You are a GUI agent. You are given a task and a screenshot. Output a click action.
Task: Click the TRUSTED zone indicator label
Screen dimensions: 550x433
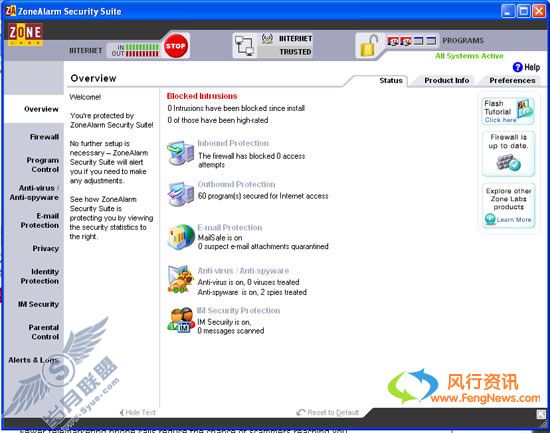point(295,52)
